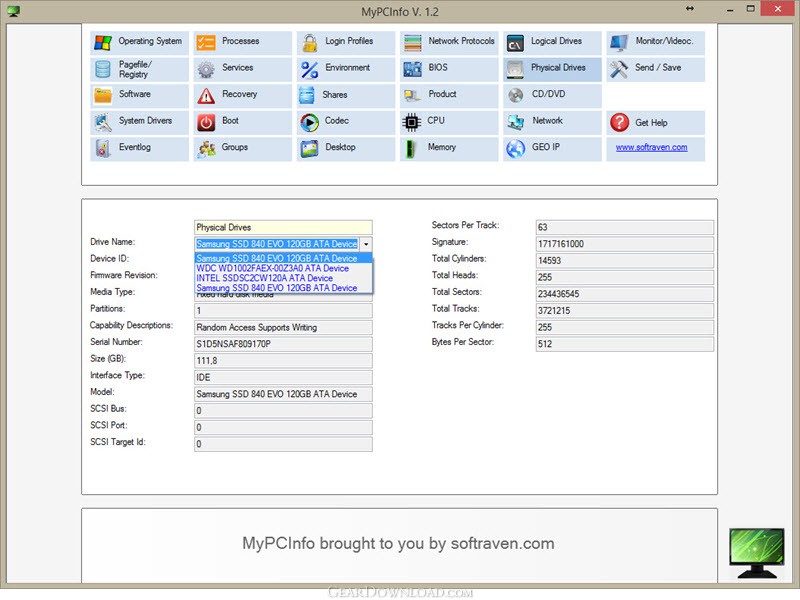The width and height of the screenshot is (800, 600).
Task: Click the Physical Drives hard disk icon
Action: (515, 69)
